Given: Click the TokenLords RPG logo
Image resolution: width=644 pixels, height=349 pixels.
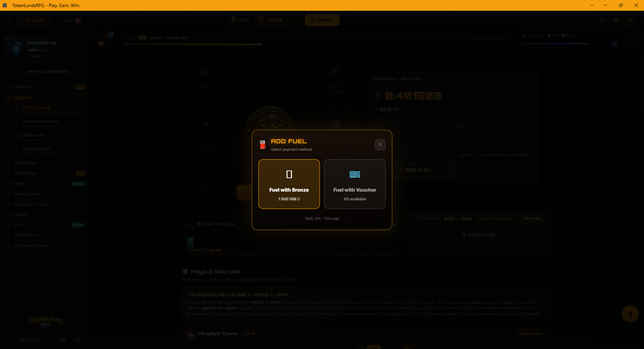Looking at the screenshot, I should (45, 322).
